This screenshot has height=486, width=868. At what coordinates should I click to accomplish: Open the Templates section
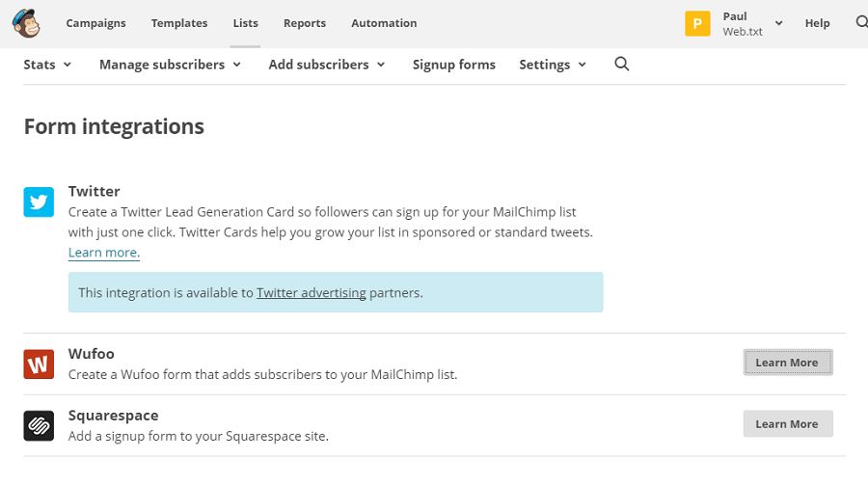[178, 23]
